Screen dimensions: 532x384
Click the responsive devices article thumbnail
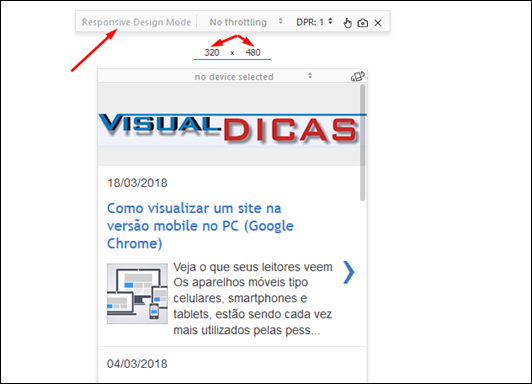click(137, 293)
